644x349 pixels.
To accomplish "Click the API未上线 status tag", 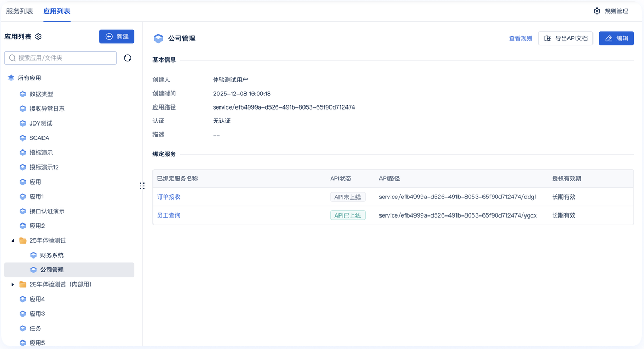I will [x=348, y=197].
